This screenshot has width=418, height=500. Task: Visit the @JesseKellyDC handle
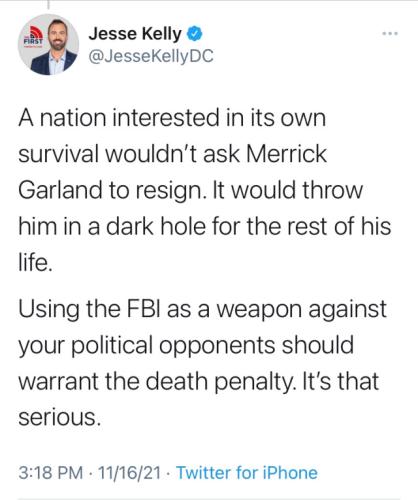151,56
